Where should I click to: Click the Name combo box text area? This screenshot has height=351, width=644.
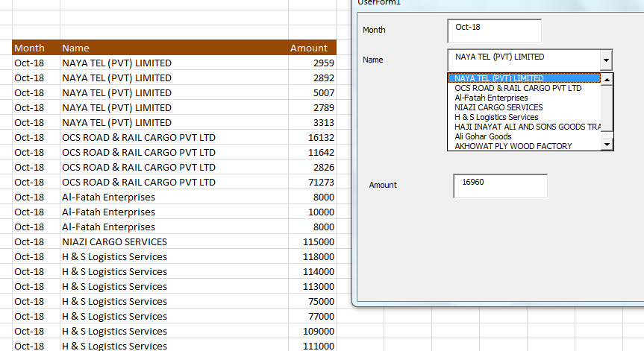tap(524, 60)
